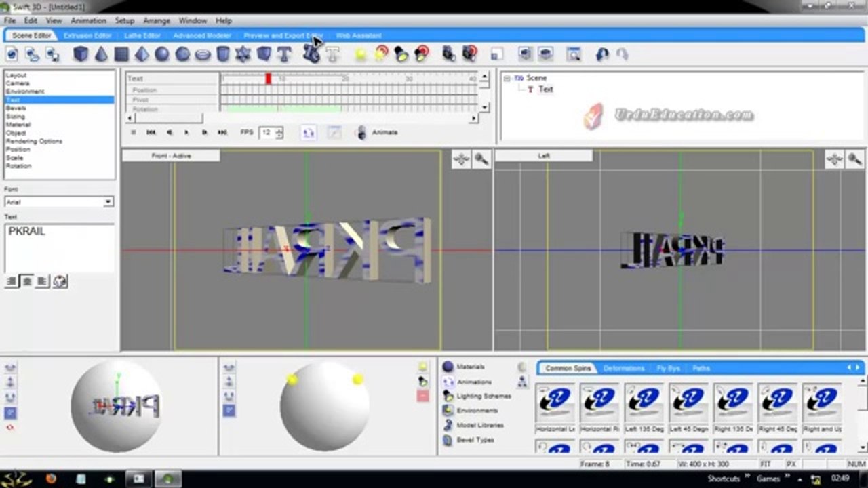
Task: Switch to Lathe Editor tab
Action: click(x=142, y=35)
